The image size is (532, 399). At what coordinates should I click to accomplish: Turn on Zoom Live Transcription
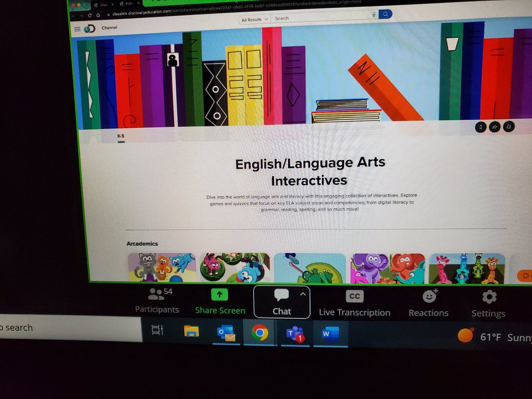[354, 303]
